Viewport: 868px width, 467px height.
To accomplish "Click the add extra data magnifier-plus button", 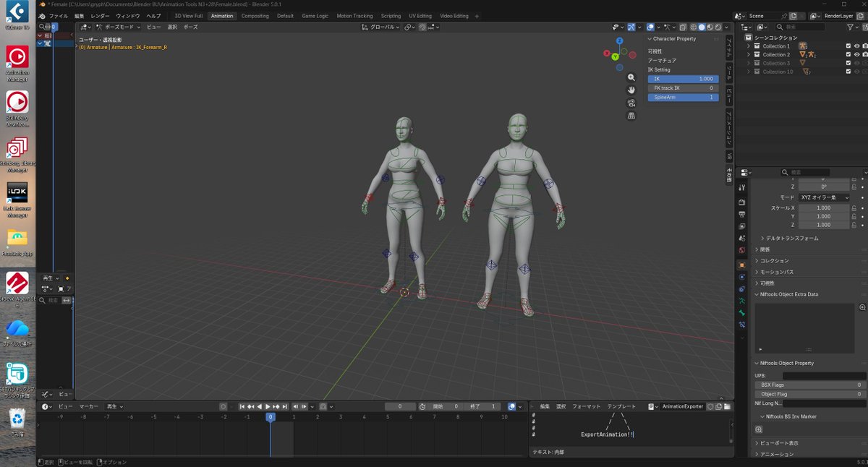I will 862,307.
